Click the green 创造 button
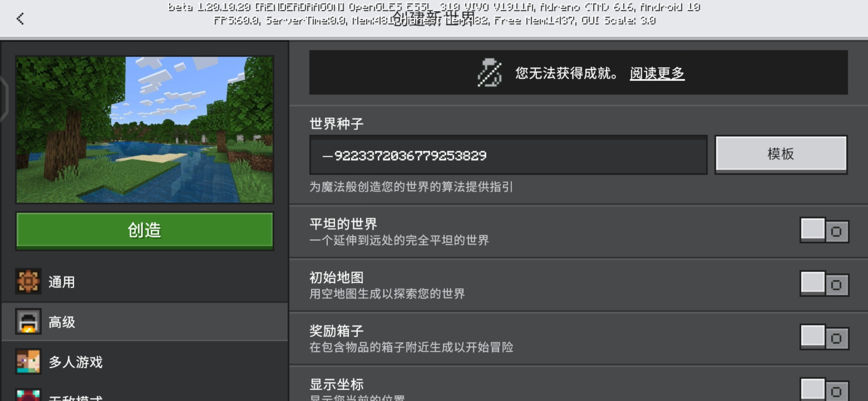Viewport: 868px width, 401px height. [x=145, y=231]
